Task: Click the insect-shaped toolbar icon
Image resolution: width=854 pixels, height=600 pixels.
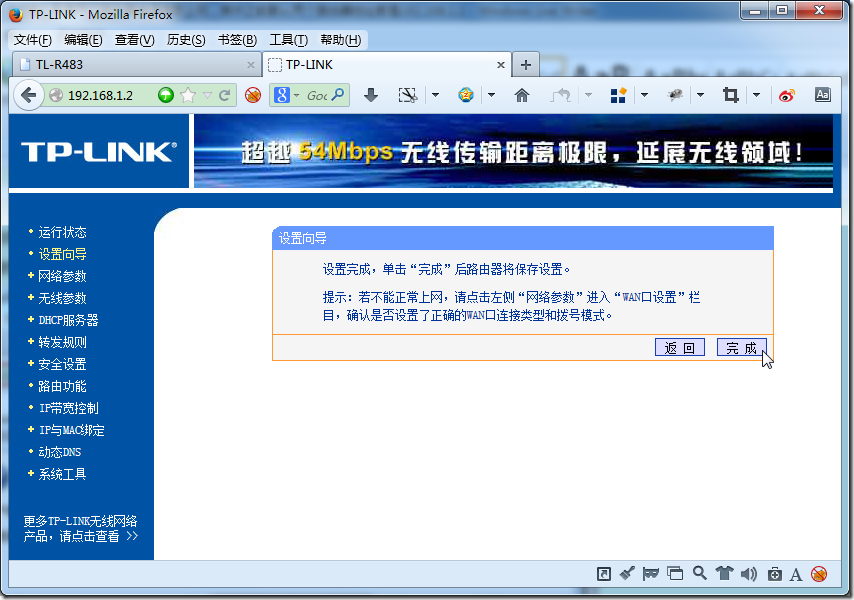Action: point(675,95)
